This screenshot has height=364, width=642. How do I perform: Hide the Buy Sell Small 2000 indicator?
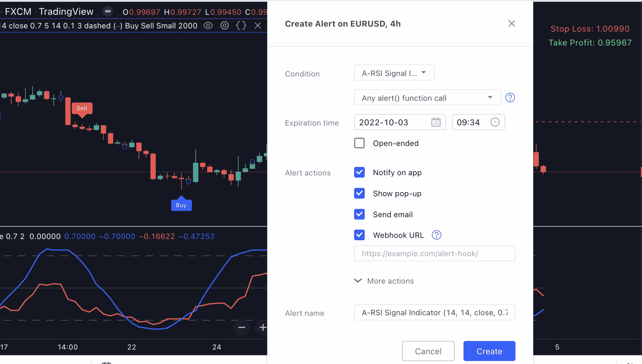(208, 26)
